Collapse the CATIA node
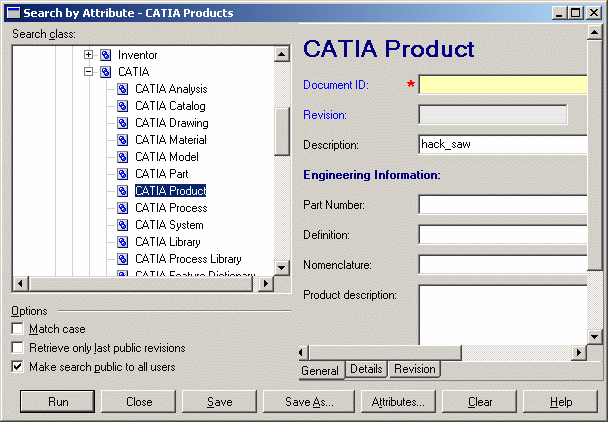Viewport: 608px width, 422px height. pos(88,72)
